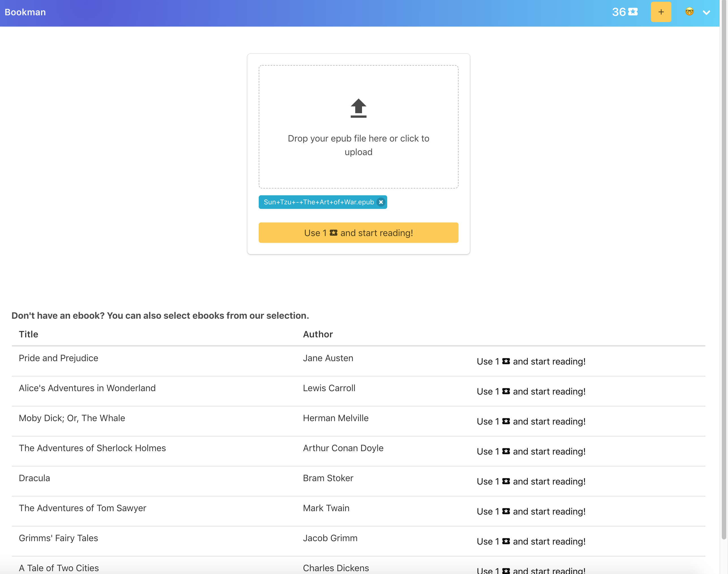This screenshot has width=728, height=574.
Task: Click ticket icon in Sherlock Holmes row
Action: click(506, 451)
